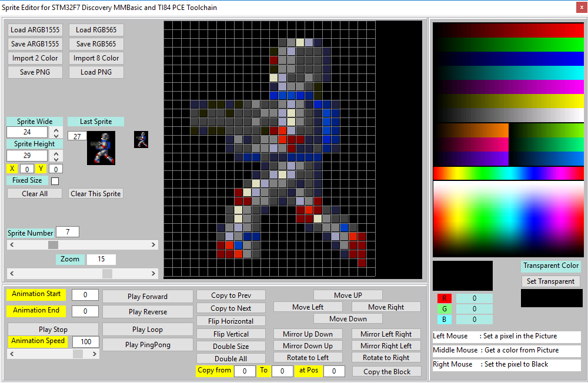Click the Sprite Wide value field

(x=27, y=132)
